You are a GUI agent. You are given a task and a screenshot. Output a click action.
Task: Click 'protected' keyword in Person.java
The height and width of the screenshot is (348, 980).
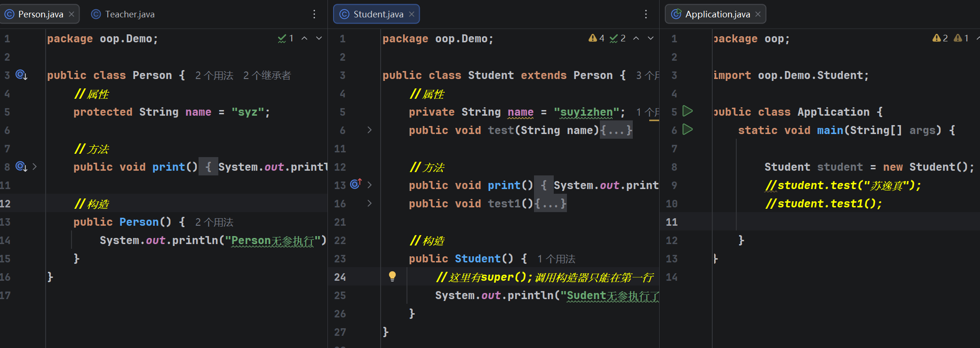103,112
